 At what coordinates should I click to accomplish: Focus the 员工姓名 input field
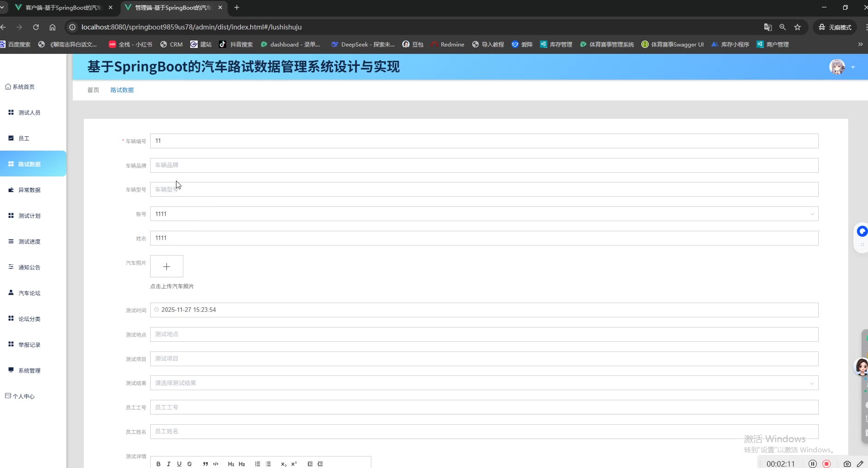click(484, 432)
